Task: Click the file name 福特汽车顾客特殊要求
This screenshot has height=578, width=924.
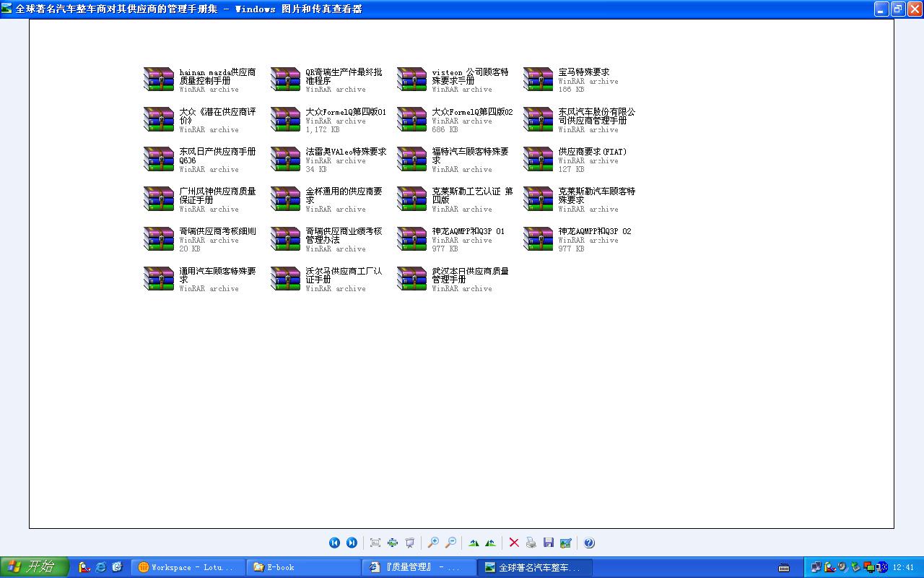Action: [x=471, y=156]
